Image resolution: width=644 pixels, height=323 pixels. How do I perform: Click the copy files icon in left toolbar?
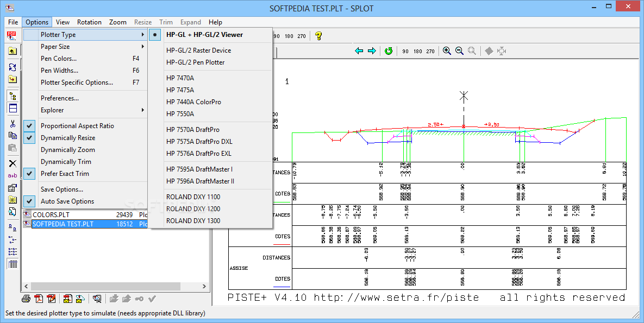pos(12,135)
